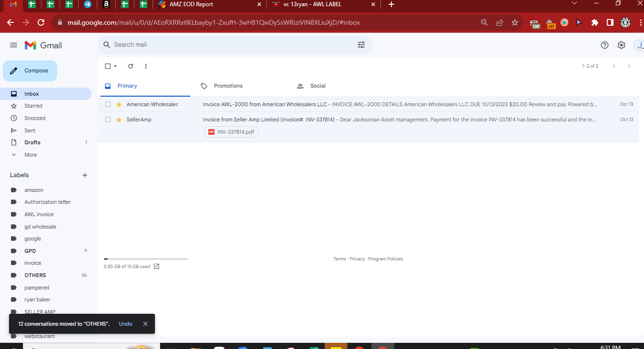This screenshot has width=644, height=349.
Task: Click the storage usage progress bar
Action: (146, 259)
